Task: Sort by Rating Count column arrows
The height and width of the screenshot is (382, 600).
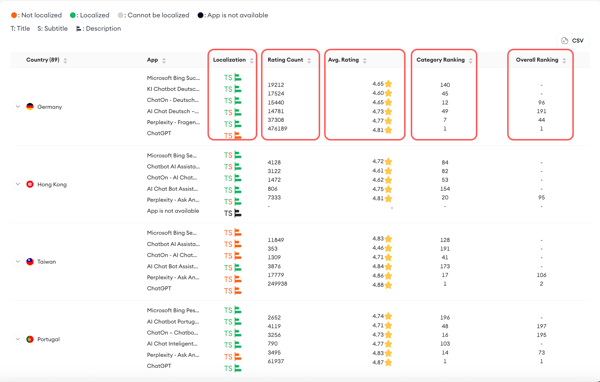Action: [309, 60]
